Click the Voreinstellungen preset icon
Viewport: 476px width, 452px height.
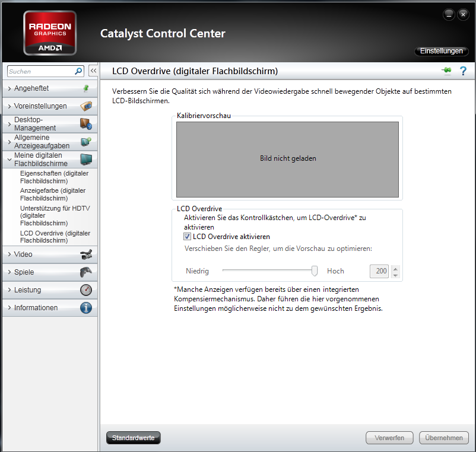[86, 106]
